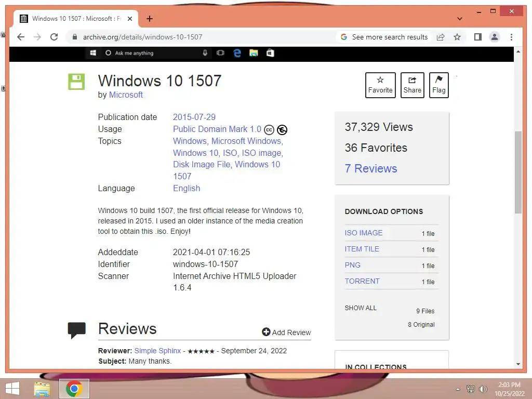Open the Microsoft Windows topic link
The image size is (532, 399).
246,141
